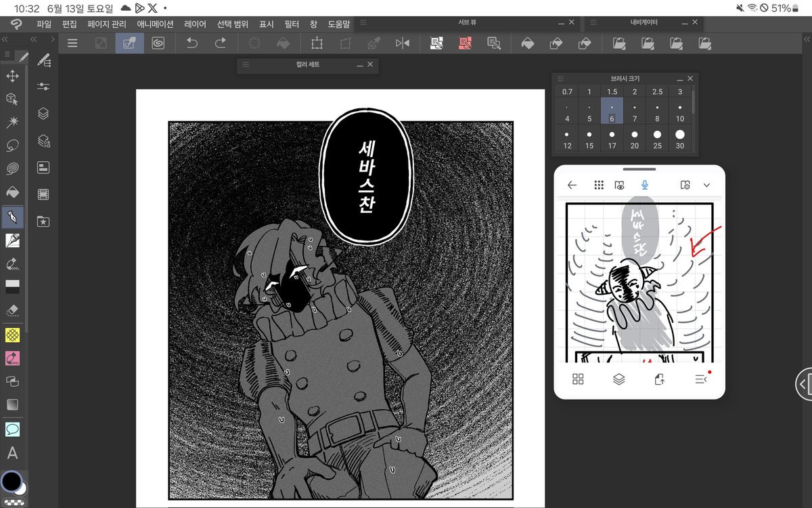This screenshot has height=508, width=812.
Task: Expand the notes window chevron dropdown
Action: click(707, 185)
